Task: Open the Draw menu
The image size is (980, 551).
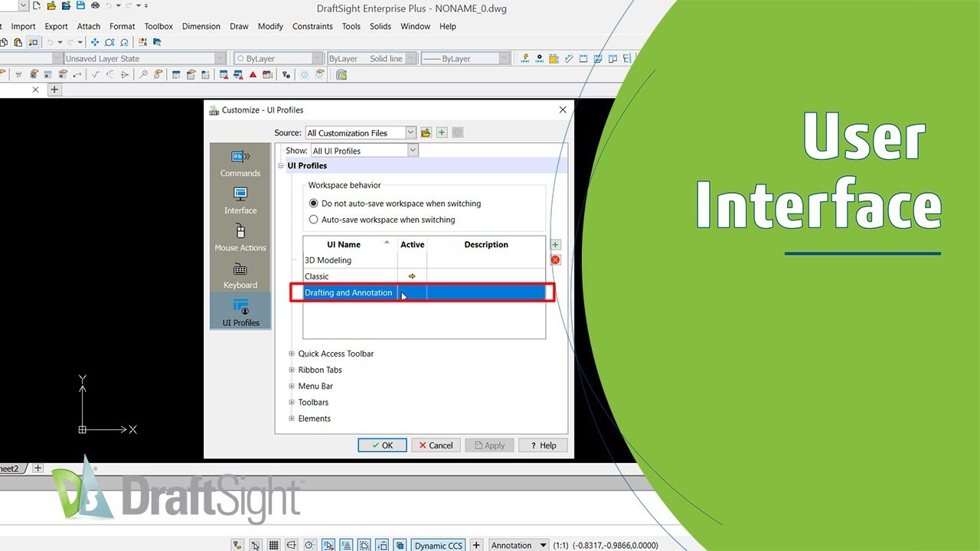Action: click(239, 26)
